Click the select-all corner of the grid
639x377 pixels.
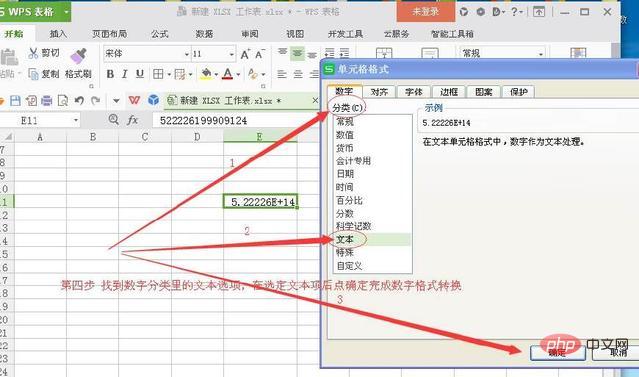pos(7,137)
